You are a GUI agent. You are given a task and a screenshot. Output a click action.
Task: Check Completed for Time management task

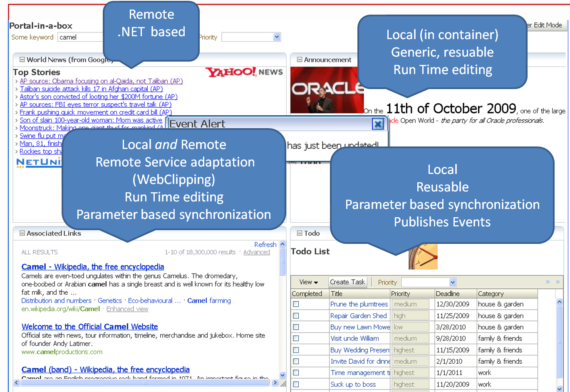click(296, 373)
